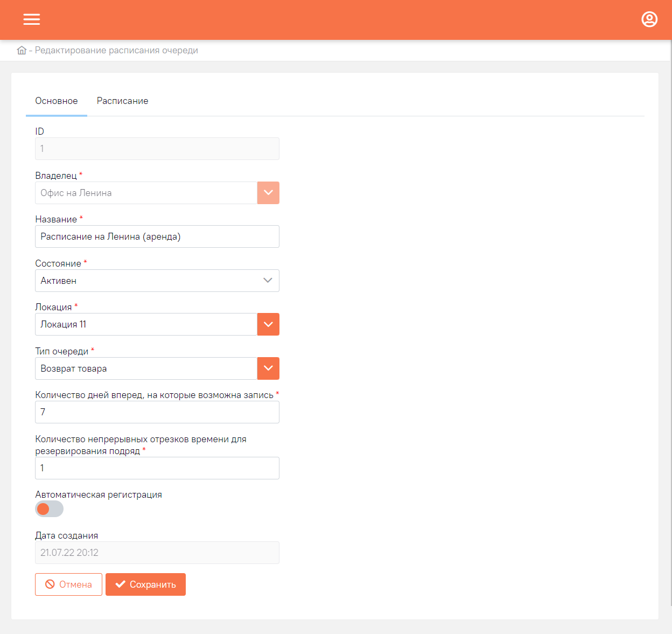The image size is (672, 634).
Task: Click the Автоматическая регистрация label
Action: pyautogui.click(x=99, y=494)
